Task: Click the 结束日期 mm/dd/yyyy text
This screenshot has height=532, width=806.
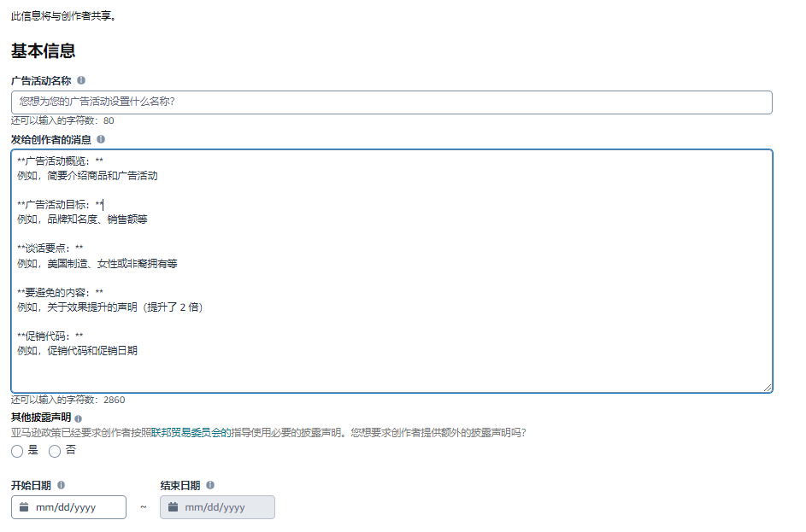Action: pyautogui.click(x=215, y=507)
